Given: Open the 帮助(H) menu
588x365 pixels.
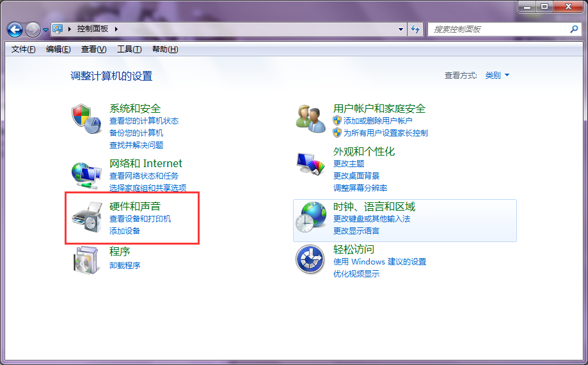Looking at the screenshot, I should pyautogui.click(x=165, y=49).
